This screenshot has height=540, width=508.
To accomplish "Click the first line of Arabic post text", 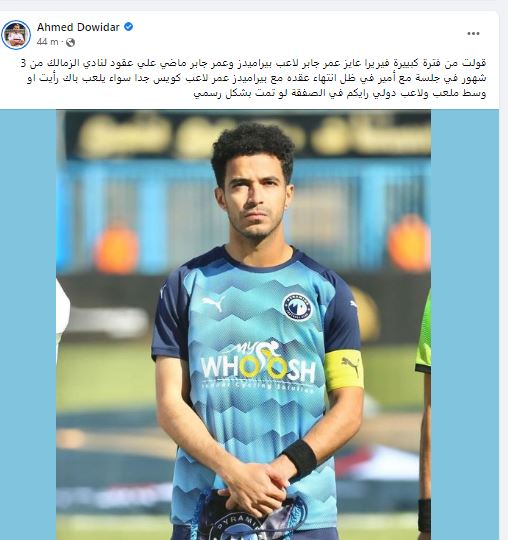I will point(253,63).
